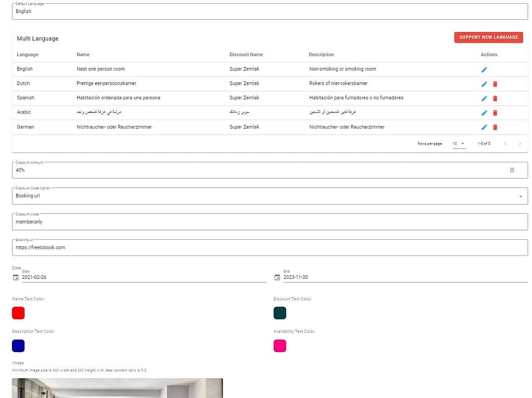The width and height of the screenshot is (532, 398).
Task: Open the Discount Code Option dropdown
Action: 269,196
